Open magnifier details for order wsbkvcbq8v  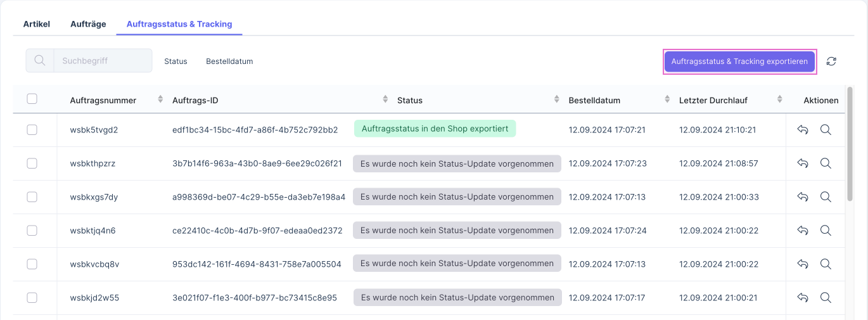[x=826, y=264]
